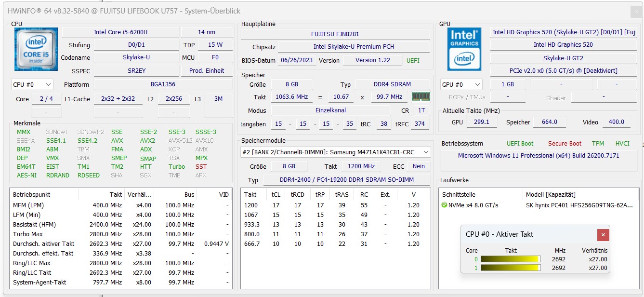Click the Intel Graphics logo
This screenshot has height=297, width=644.
pyautogui.click(x=464, y=49)
